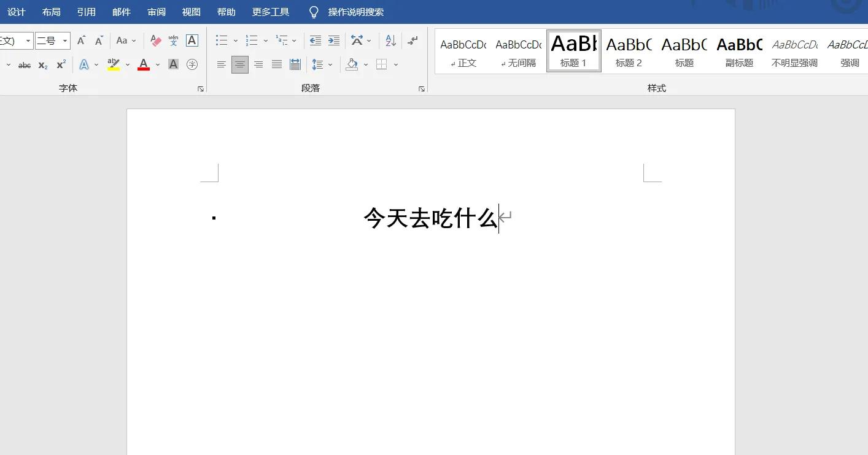Switch to the 审阅 ribbon tab
This screenshot has width=868, height=455.
(x=156, y=11)
